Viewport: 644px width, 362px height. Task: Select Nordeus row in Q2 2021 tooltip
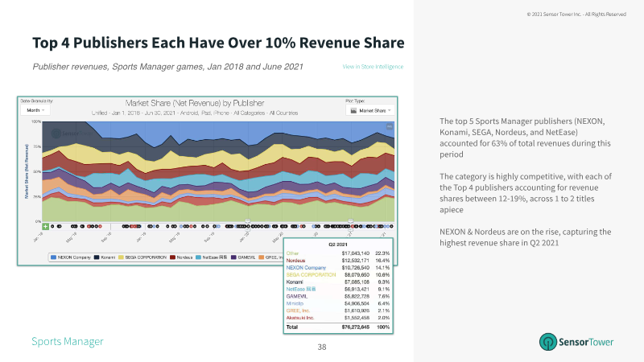[337, 261]
